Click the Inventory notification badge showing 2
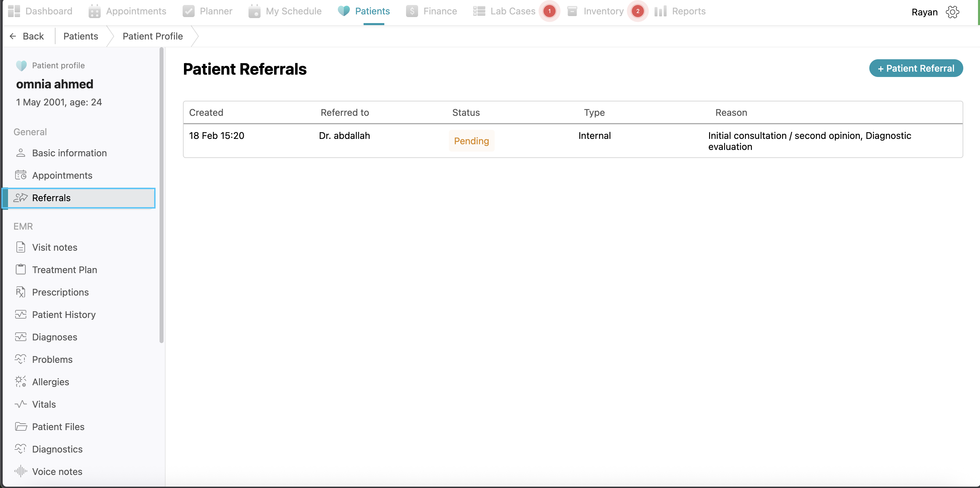980x488 pixels. pos(638,11)
